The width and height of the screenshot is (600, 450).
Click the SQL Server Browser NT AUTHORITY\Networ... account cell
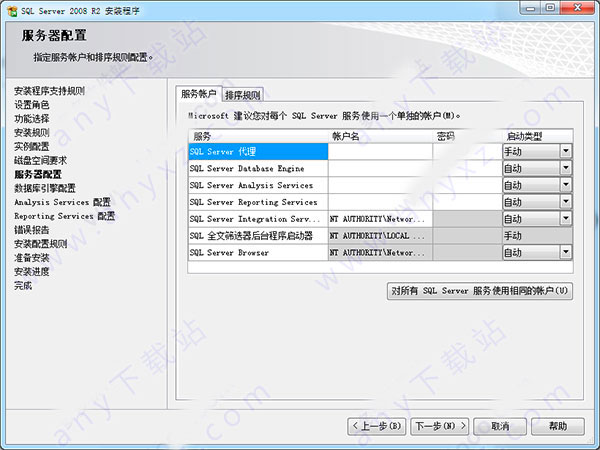tap(380, 253)
